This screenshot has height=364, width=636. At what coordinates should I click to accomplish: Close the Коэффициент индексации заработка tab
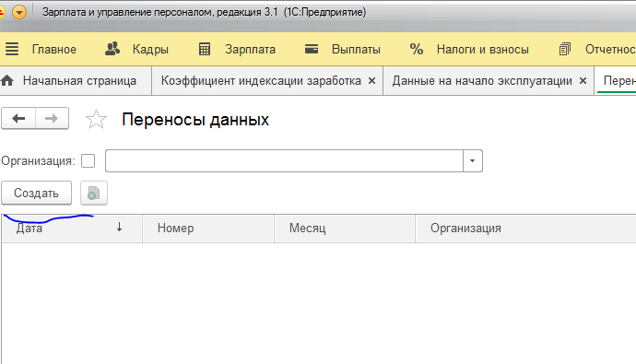371,81
